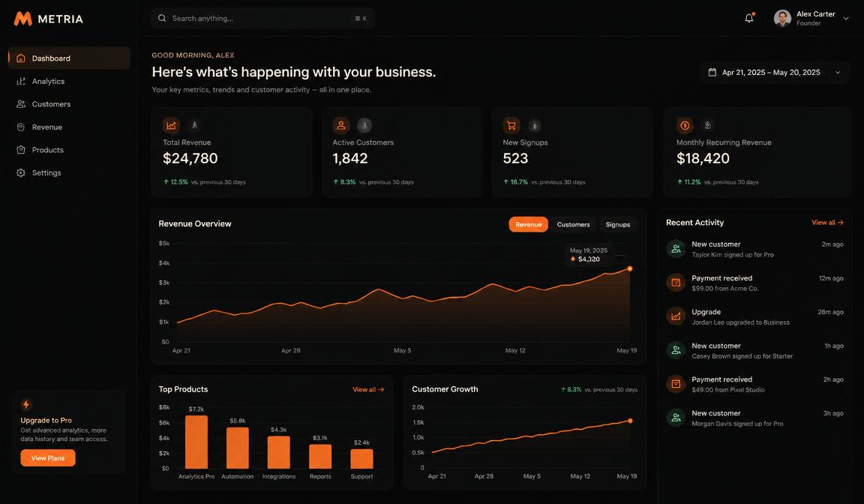Viewport: 864px width, 504px height.
Task: Click the Automation bar in Top Products
Action: pyautogui.click(x=238, y=448)
